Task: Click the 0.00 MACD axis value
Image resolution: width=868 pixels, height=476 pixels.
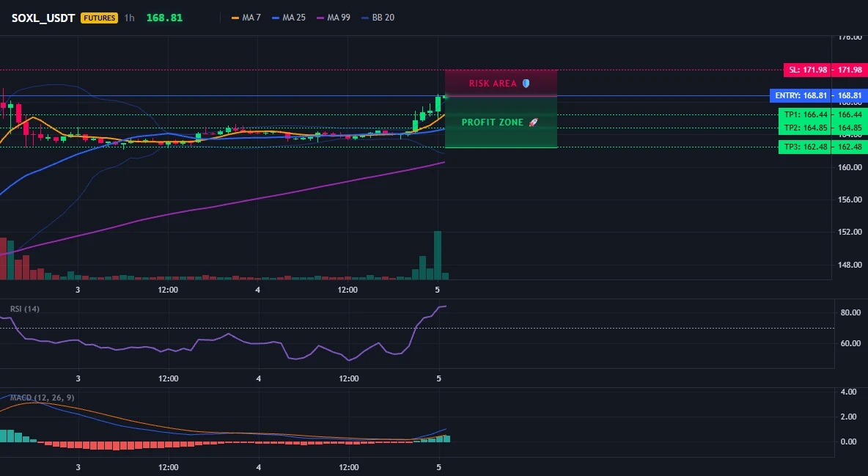Action: coord(849,442)
